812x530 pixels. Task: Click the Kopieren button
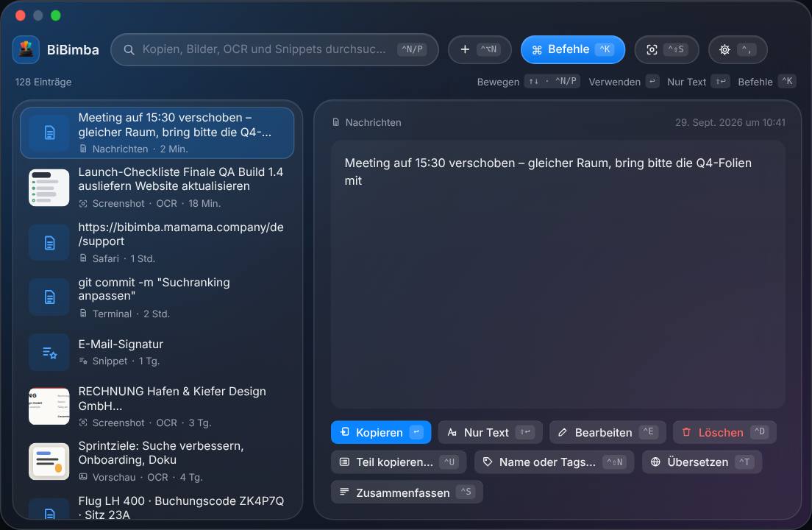click(381, 432)
